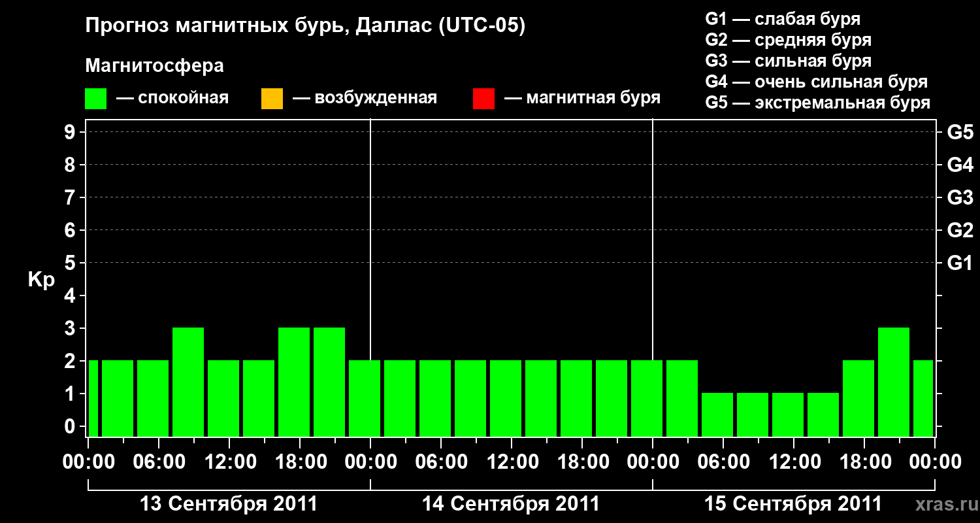Click the '— магнитная буря' legend label
The width and height of the screenshot is (980, 523).
(x=582, y=98)
